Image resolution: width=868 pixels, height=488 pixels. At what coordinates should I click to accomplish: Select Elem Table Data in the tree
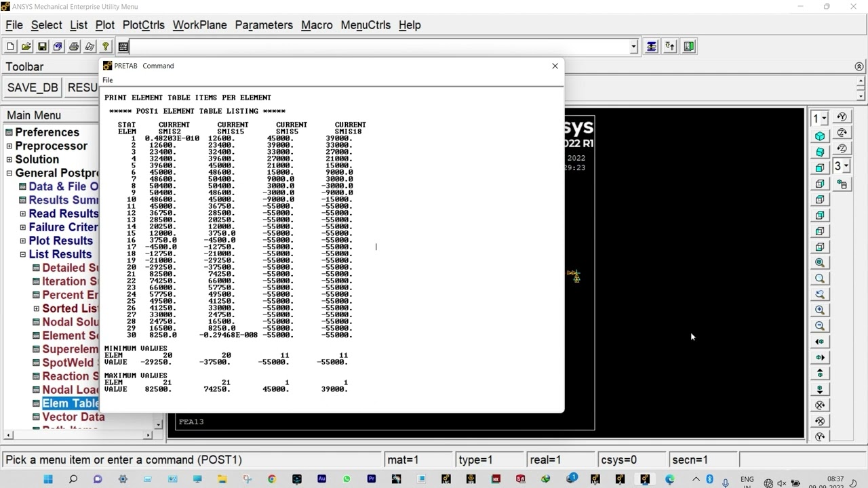(71, 403)
